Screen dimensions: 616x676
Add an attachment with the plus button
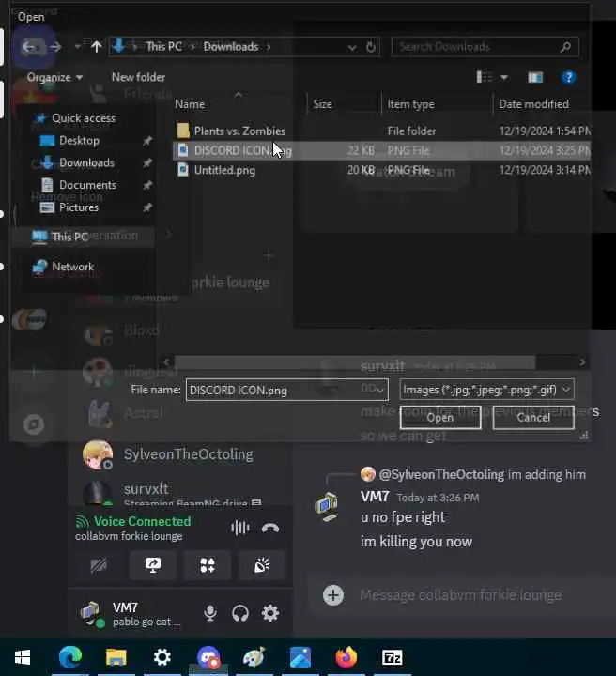pyautogui.click(x=333, y=595)
